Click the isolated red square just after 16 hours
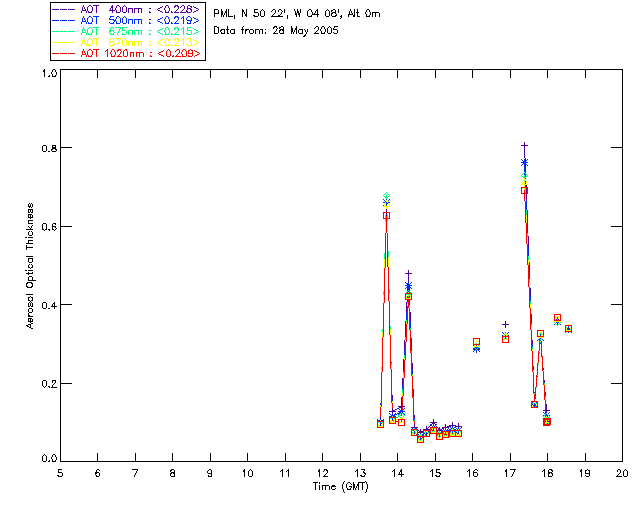 (x=476, y=342)
